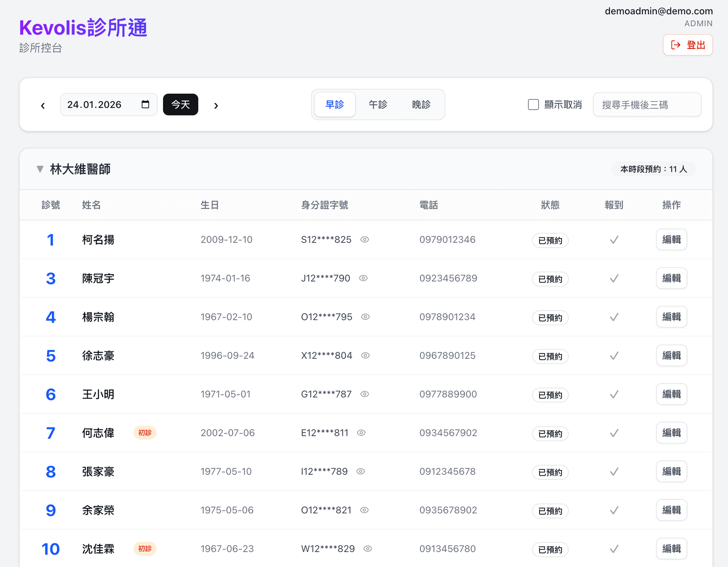The image size is (728, 567).
Task: Enable the 顯示取消 checkbox
Action: (x=533, y=104)
